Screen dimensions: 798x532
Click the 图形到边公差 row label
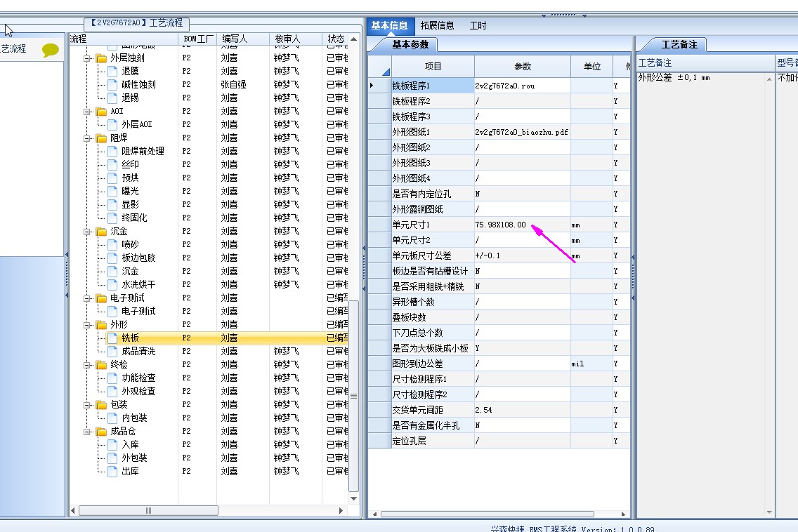point(417,364)
